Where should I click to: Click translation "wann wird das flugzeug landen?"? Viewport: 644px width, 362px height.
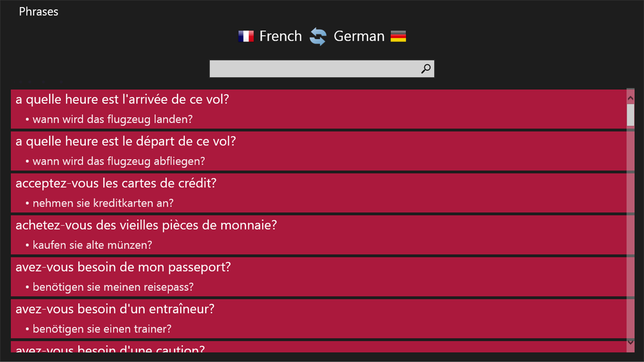(x=112, y=119)
